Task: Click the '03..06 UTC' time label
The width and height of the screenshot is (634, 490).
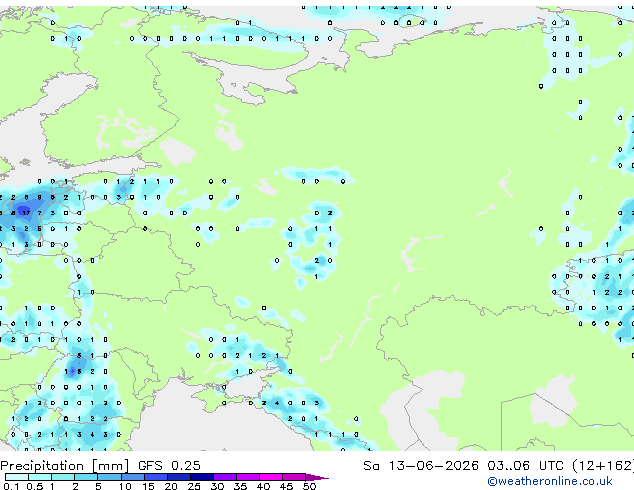Action: point(525,466)
